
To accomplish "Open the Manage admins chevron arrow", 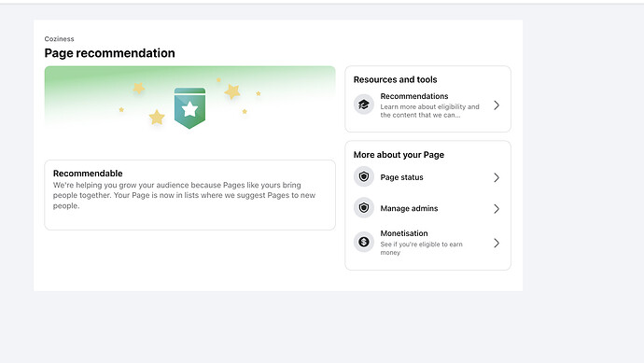I will 497,209.
